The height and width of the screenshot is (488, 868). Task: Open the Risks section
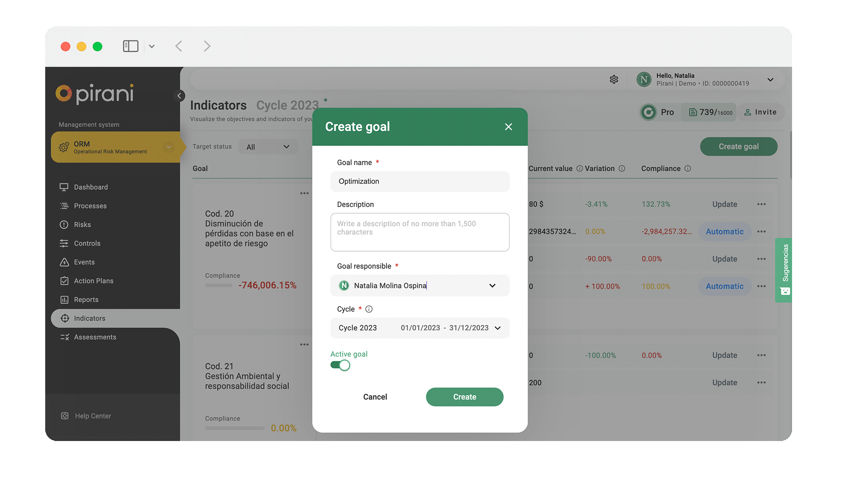tap(83, 224)
